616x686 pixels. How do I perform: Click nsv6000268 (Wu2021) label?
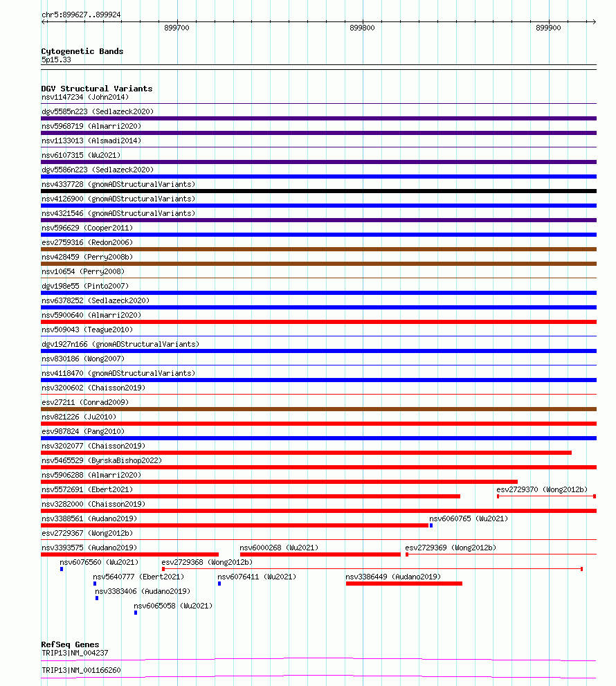click(x=279, y=548)
